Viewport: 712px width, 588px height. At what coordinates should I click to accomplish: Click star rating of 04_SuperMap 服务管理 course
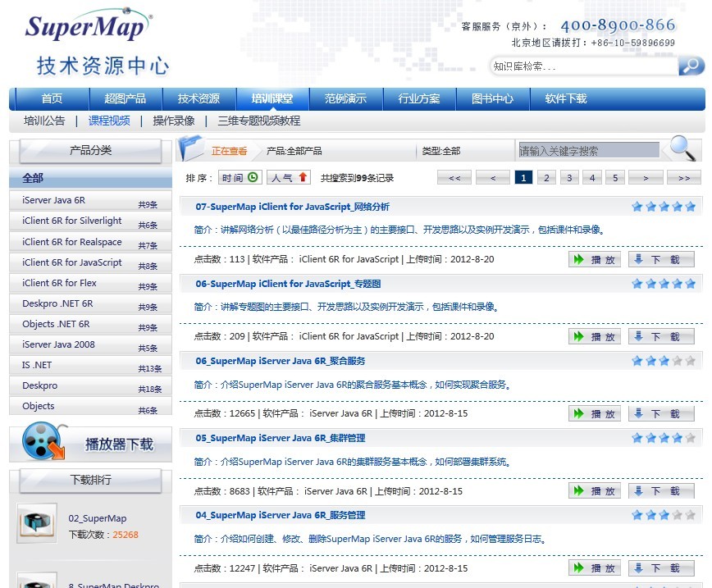tap(664, 515)
